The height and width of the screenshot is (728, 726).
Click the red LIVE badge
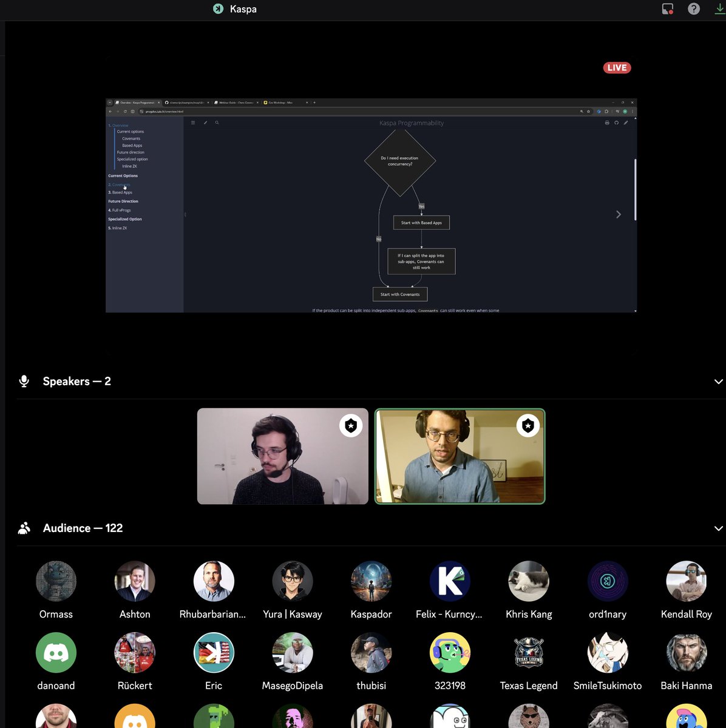point(617,67)
